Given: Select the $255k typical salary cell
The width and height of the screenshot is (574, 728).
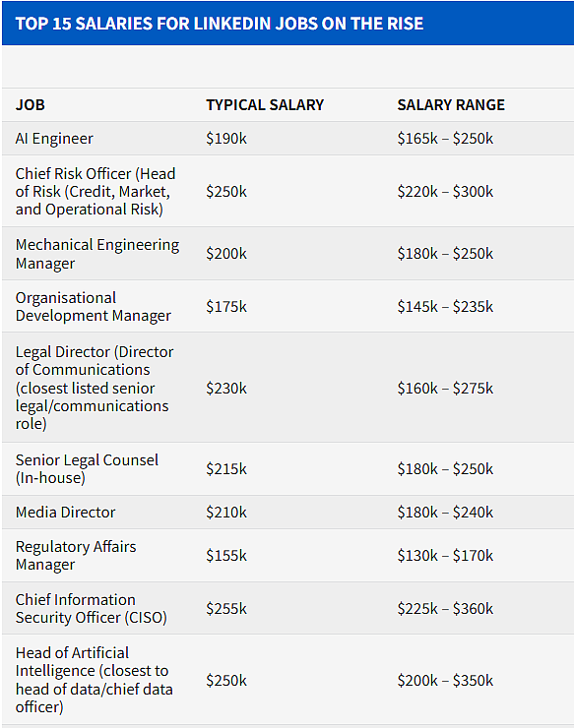Looking at the screenshot, I should (226, 609).
